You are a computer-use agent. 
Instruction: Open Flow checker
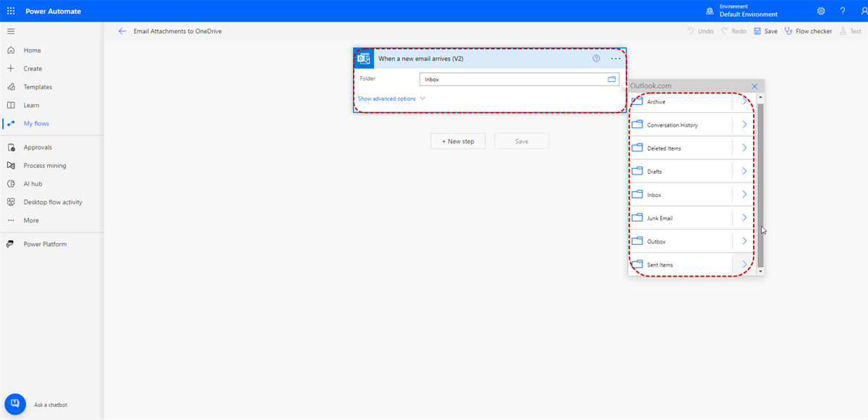pyautogui.click(x=808, y=31)
